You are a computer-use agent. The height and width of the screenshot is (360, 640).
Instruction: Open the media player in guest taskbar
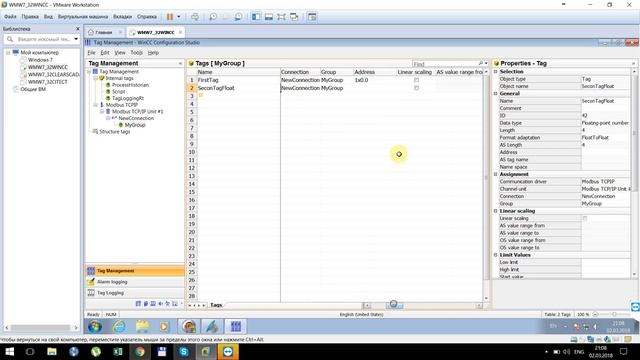point(164,327)
